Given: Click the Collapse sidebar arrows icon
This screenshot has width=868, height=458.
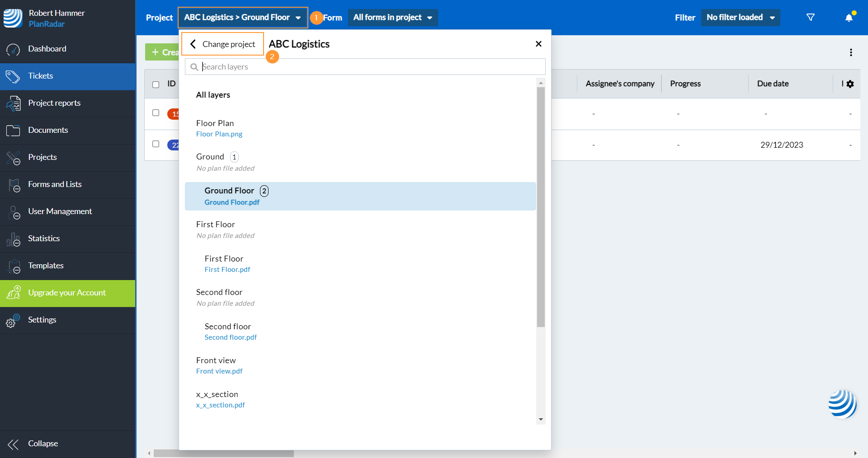Looking at the screenshot, I should tap(13, 444).
